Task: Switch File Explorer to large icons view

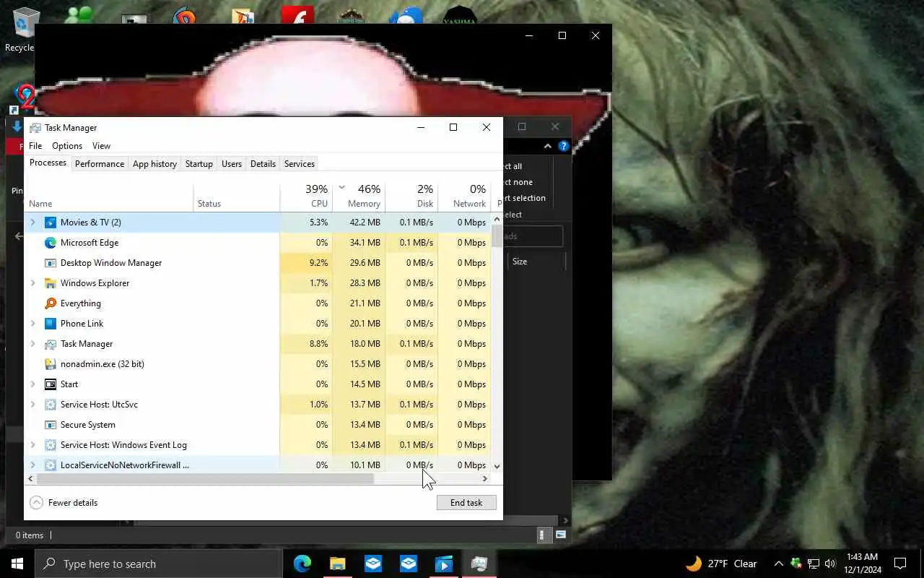Action: pyautogui.click(x=561, y=535)
